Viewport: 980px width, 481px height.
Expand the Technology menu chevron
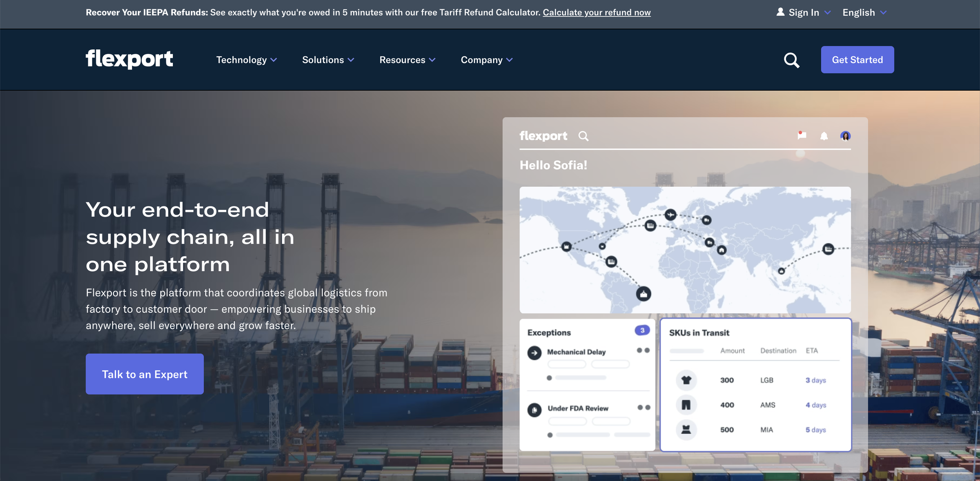tap(274, 60)
